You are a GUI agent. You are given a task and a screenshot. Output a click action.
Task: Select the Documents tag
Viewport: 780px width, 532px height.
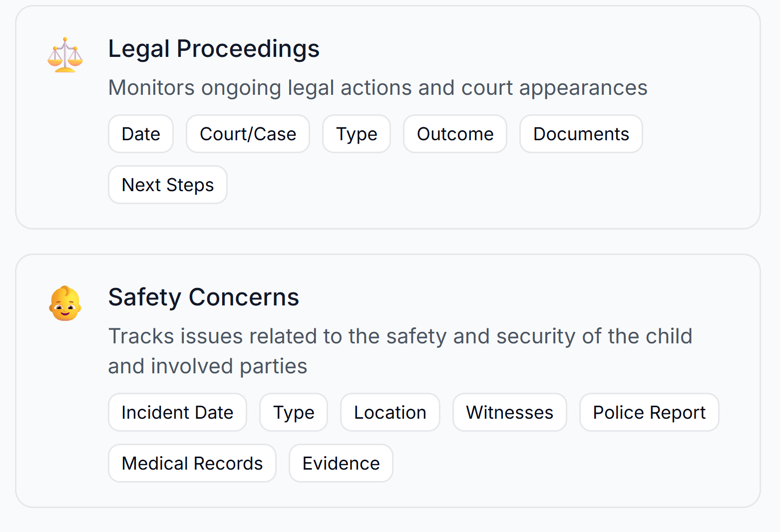coord(581,134)
